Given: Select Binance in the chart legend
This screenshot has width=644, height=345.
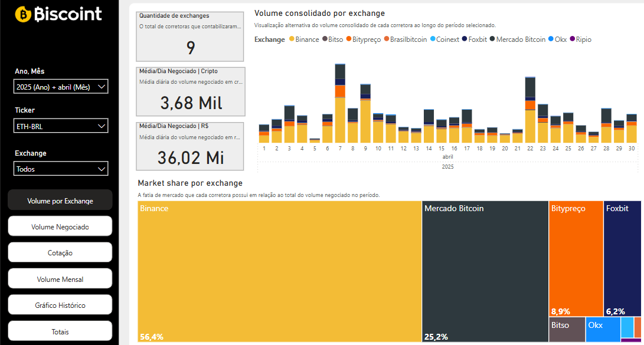Looking at the screenshot, I should coord(305,40).
